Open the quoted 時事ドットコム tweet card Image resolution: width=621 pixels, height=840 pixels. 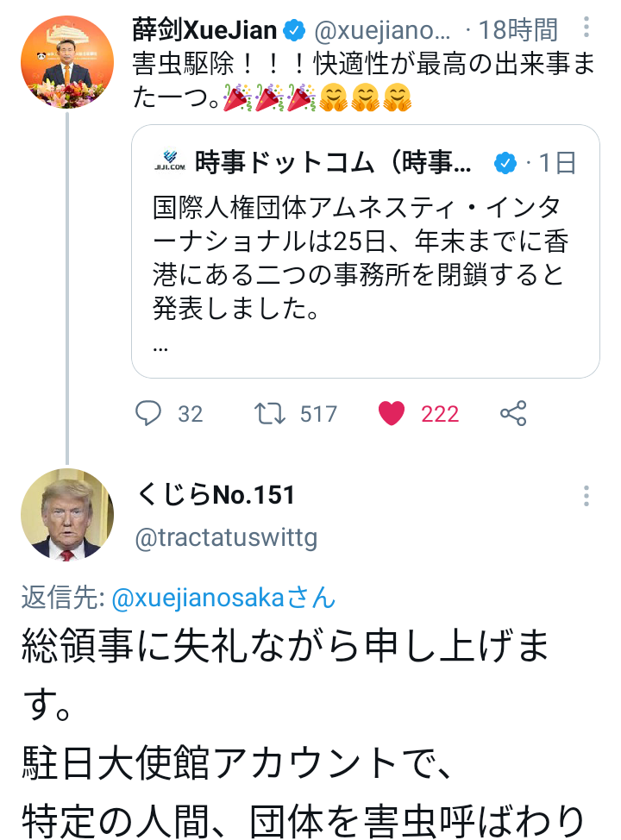366,251
